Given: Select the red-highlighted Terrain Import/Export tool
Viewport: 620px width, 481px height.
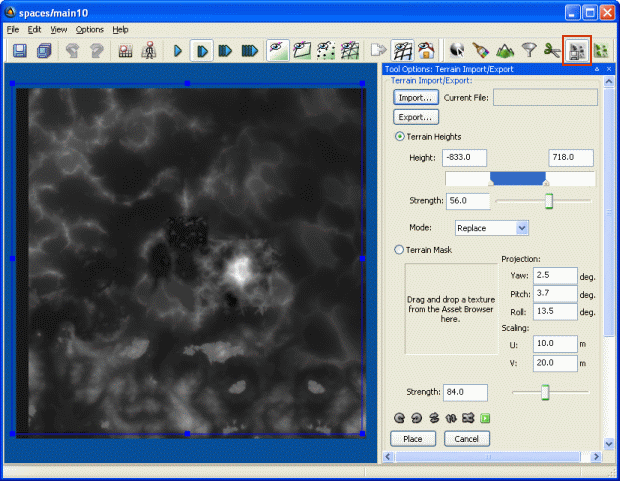Looking at the screenshot, I should tap(577, 50).
